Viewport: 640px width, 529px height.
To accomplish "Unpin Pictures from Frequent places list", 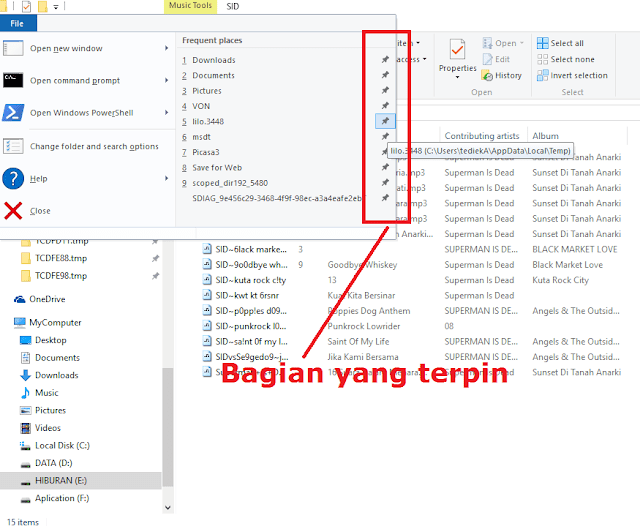I will pyautogui.click(x=385, y=90).
